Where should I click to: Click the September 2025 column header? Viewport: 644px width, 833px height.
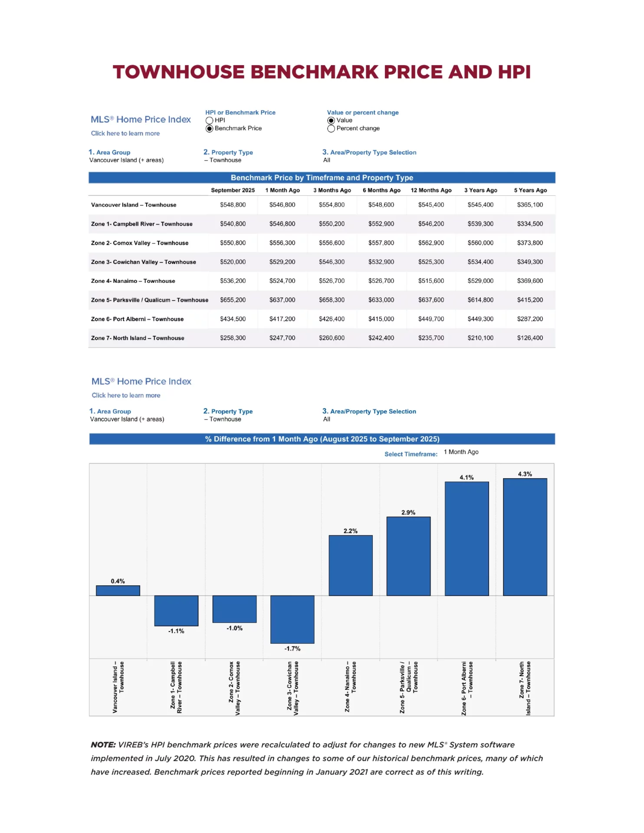click(233, 190)
